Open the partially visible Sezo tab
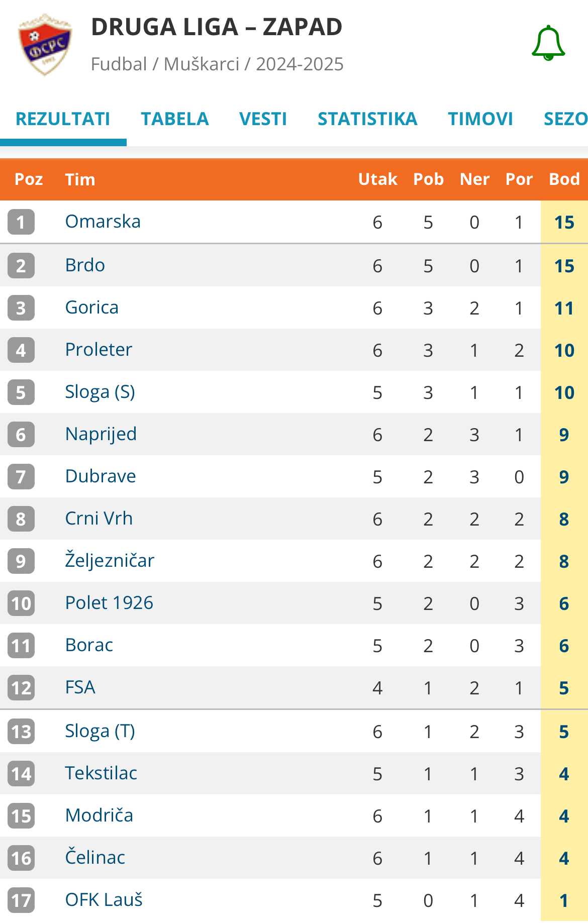Viewport: 588px width, 923px height. (x=565, y=119)
